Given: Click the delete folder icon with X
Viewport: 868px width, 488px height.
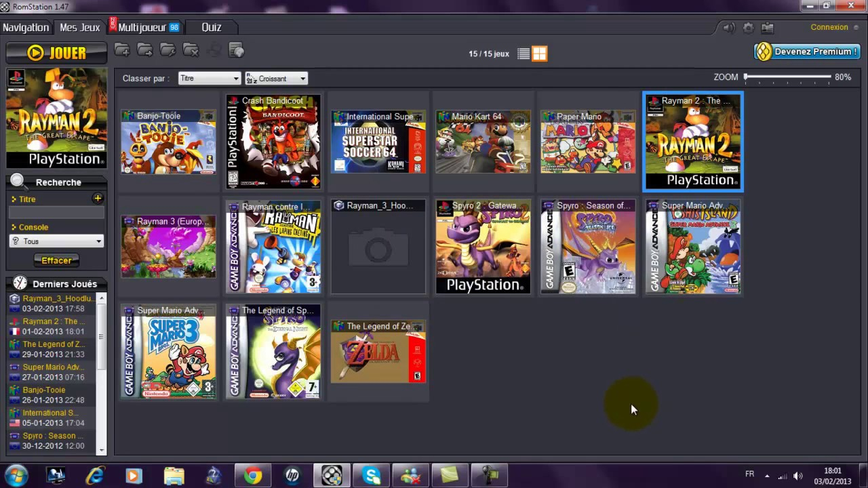Looking at the screenshot, I should (x=191, y=50).
